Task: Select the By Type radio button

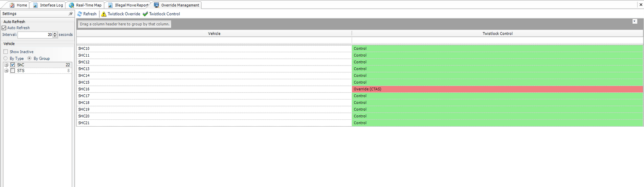Action: [5, 58]
